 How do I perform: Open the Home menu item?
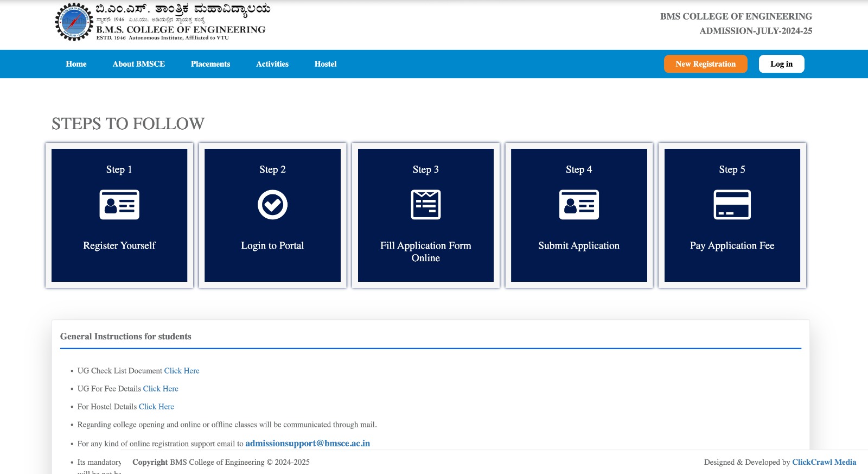pyautogui.click(x=76, y=64)
